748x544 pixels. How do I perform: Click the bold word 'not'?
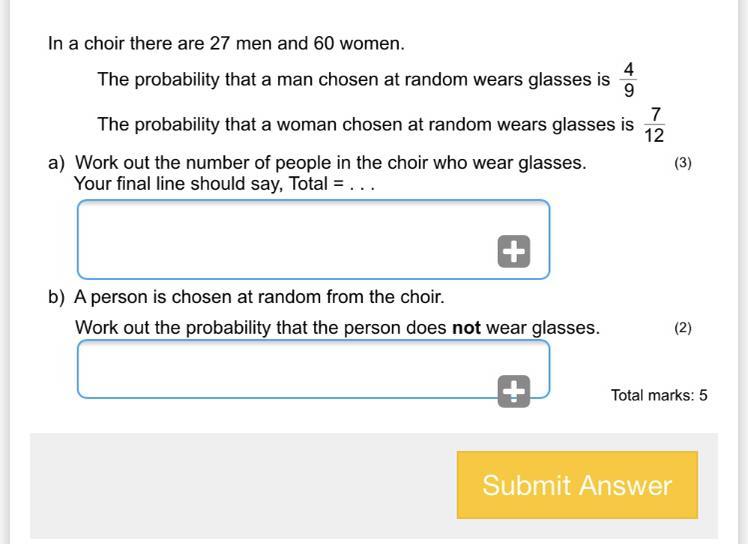(x=467, y=328)
